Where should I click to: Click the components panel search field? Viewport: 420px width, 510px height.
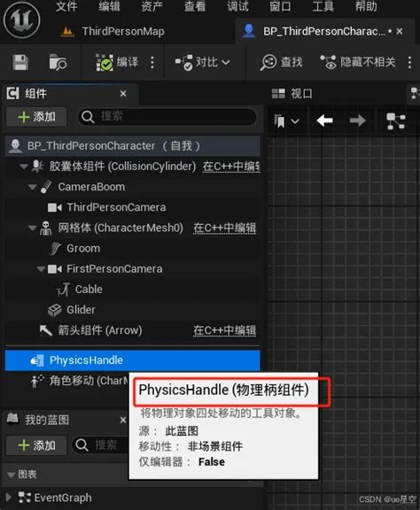point(167,116)
